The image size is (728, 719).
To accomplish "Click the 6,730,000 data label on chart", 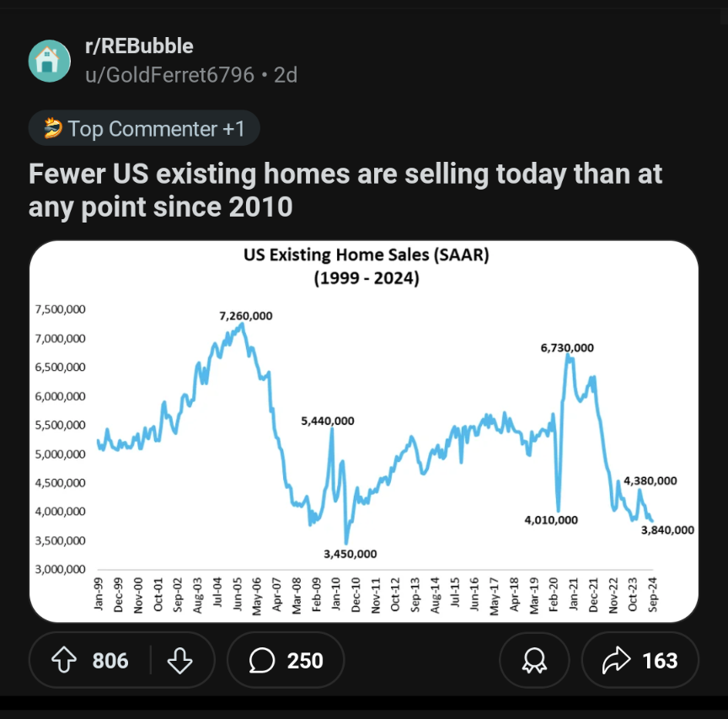I will tap(567, 347).
